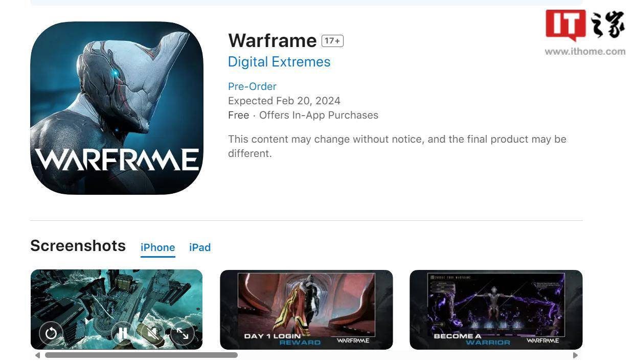This screenshot has height=364, width=635.
Task: Click the www.ithome.com watermark text
Action: pos(585,51)
